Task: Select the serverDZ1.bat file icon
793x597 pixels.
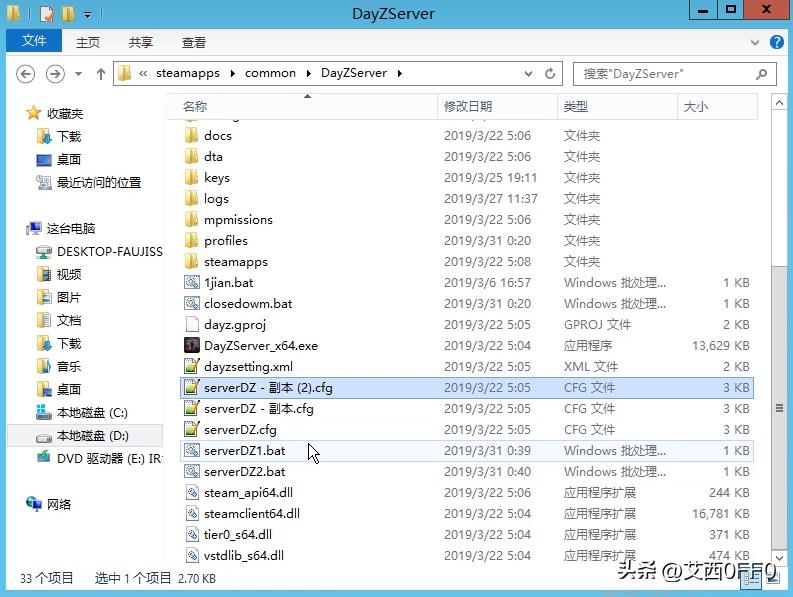Action: click(192, 450)
